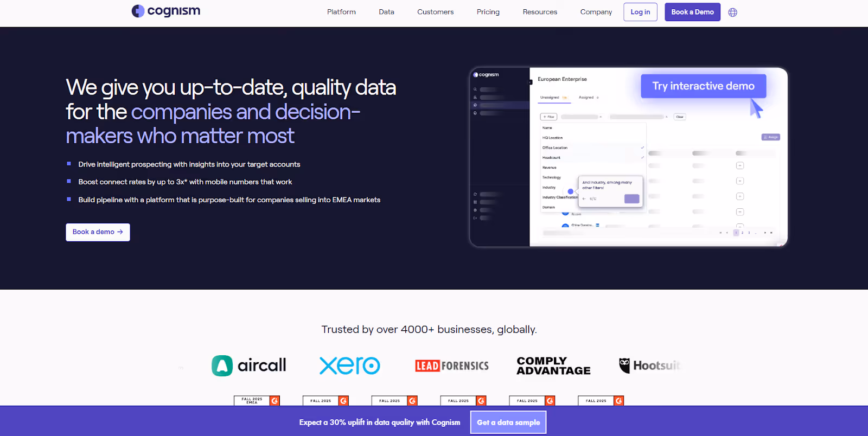The height and width of the screenshot is (436, 868).
Task: Click the Log in button
Action: coord(640,12)
